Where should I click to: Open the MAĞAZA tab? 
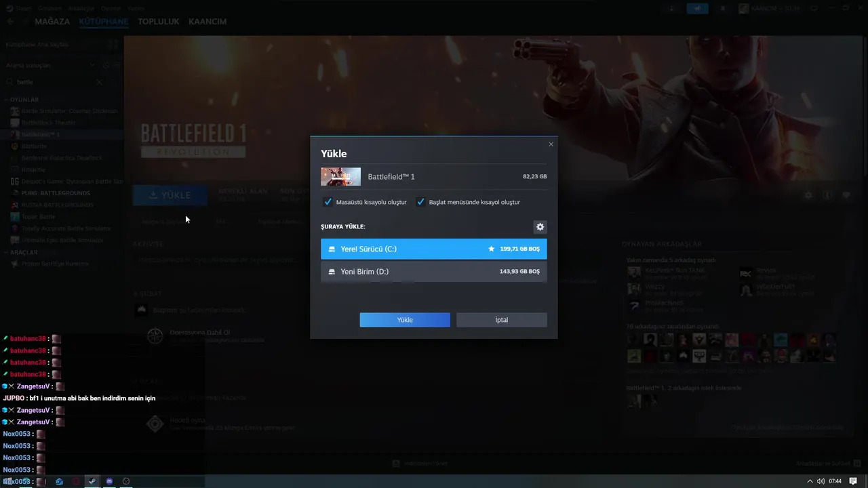coord(52,22)
